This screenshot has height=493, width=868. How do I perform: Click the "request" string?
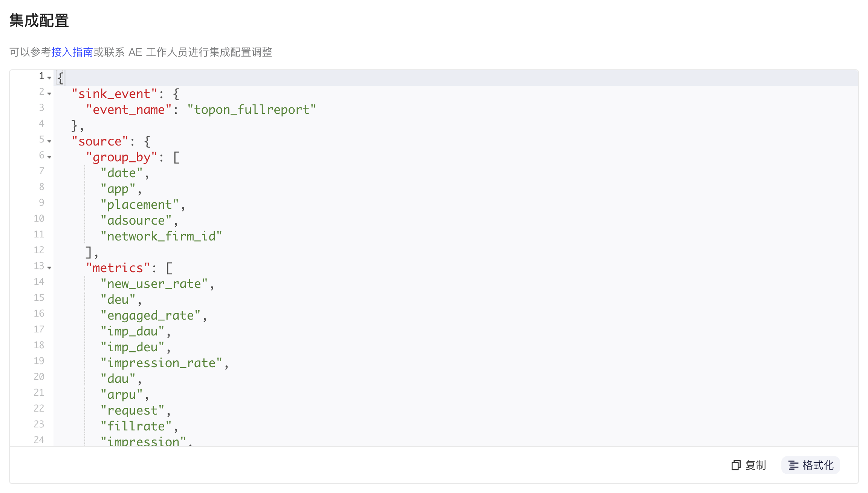[x=132, y=410]
